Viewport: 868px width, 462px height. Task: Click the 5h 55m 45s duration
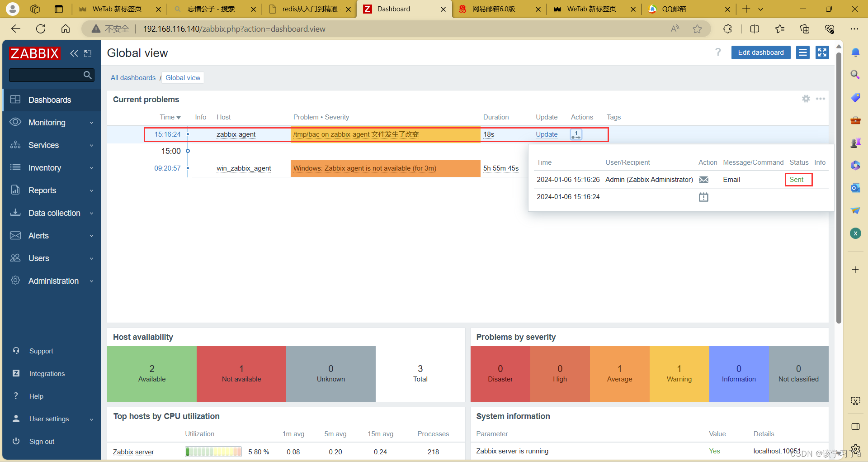tap(500, 168)
